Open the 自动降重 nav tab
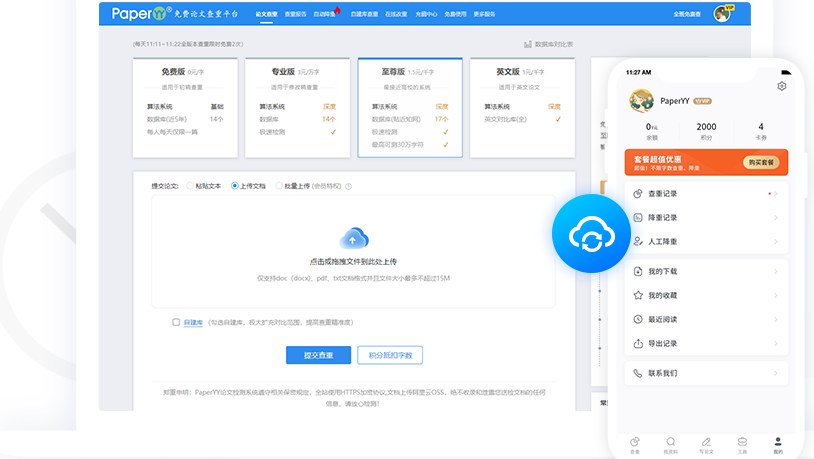The image size is (814, 459). pos(325,14)
